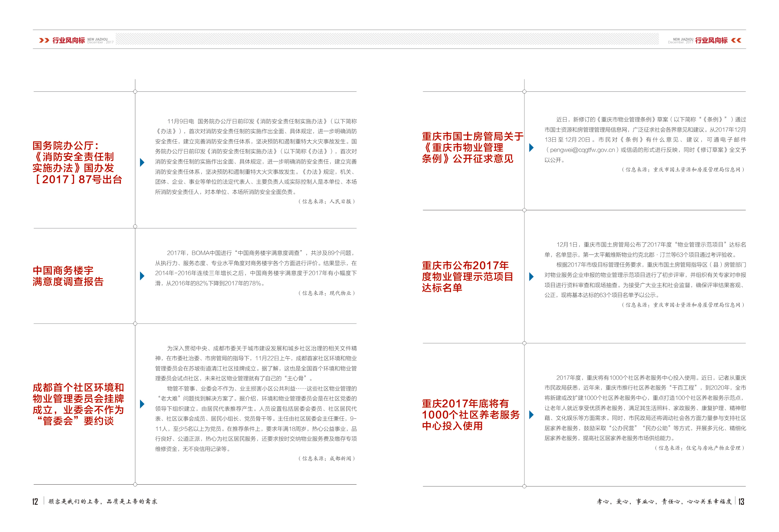This screenshot has height=532, width=779.
Task: Click blue triangle beside 物业管理示范项目 heading
Action: pos(531,277)
